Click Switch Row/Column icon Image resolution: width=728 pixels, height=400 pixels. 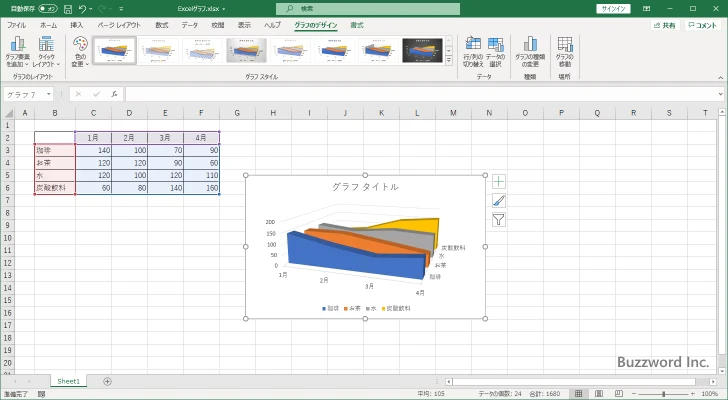tap(473, 52)
